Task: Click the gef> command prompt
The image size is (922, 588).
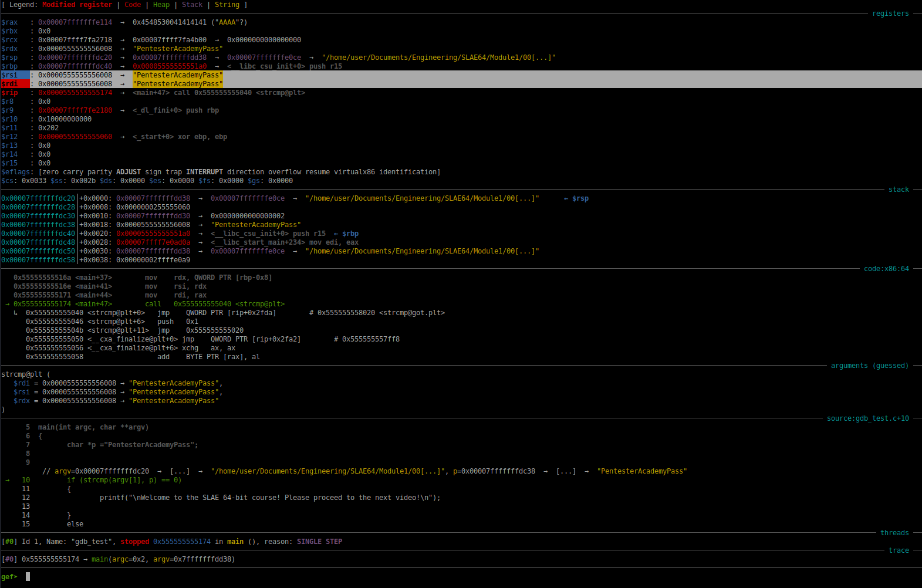Action: point(9,577)
